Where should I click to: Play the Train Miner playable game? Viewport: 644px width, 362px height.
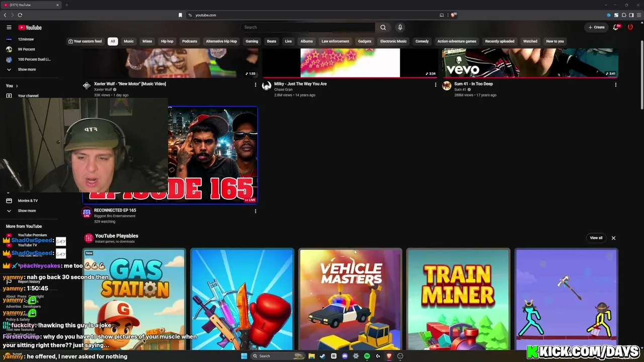458,299
